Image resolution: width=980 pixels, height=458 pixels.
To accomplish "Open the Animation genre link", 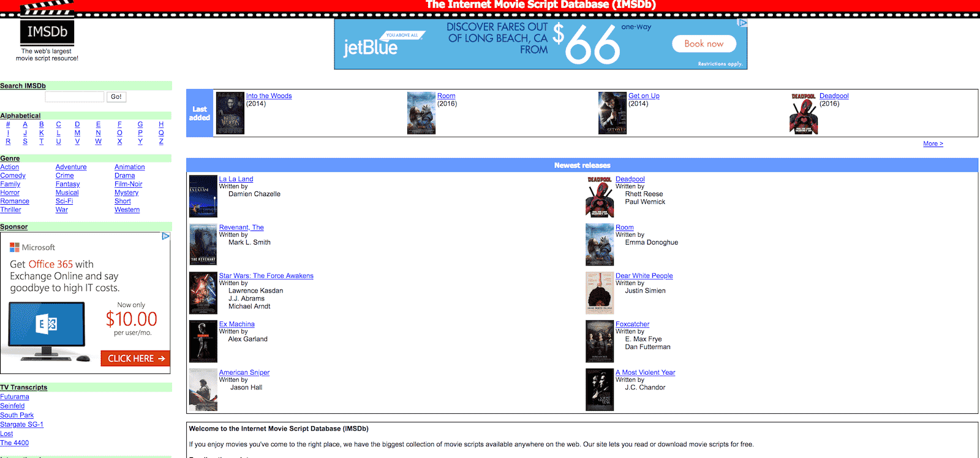I will (130, 167).
